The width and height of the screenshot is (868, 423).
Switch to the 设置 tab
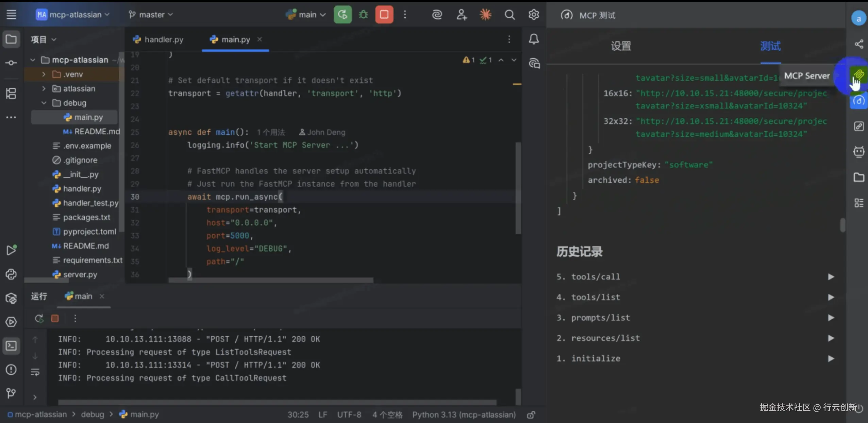621,46
